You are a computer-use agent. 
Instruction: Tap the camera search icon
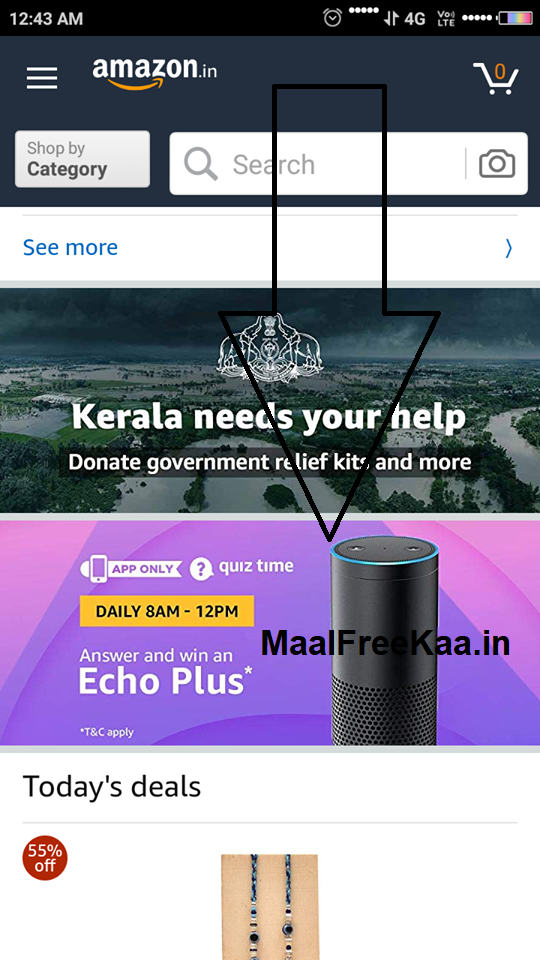pos(497,164)
